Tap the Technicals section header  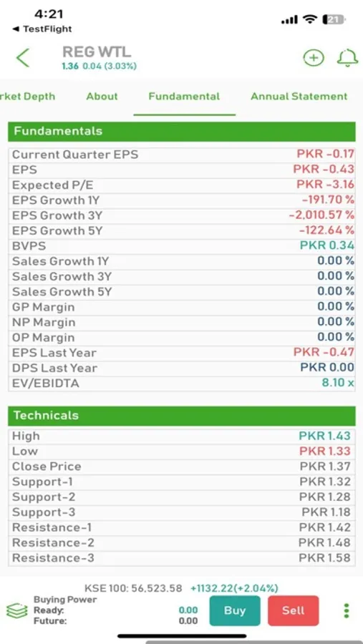[x=181, y=415]
